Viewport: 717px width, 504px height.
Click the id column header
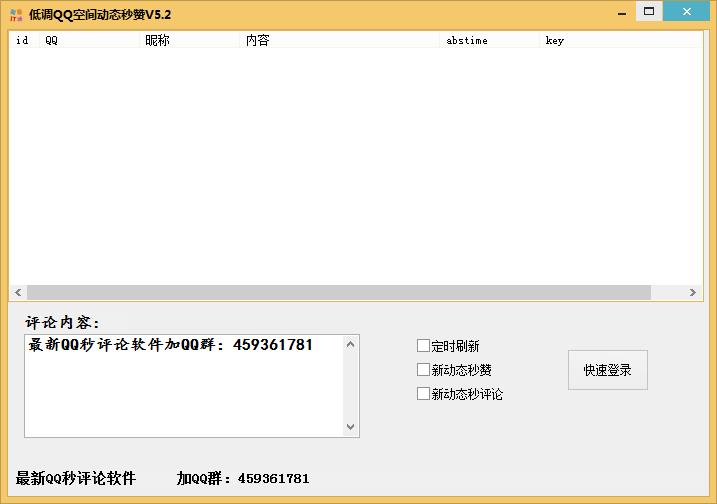(x=24, y=40)
